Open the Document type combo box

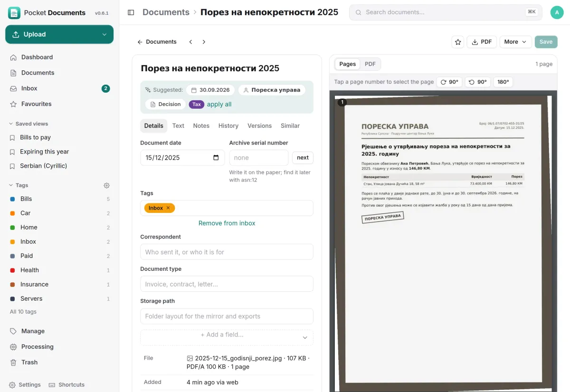227,284
